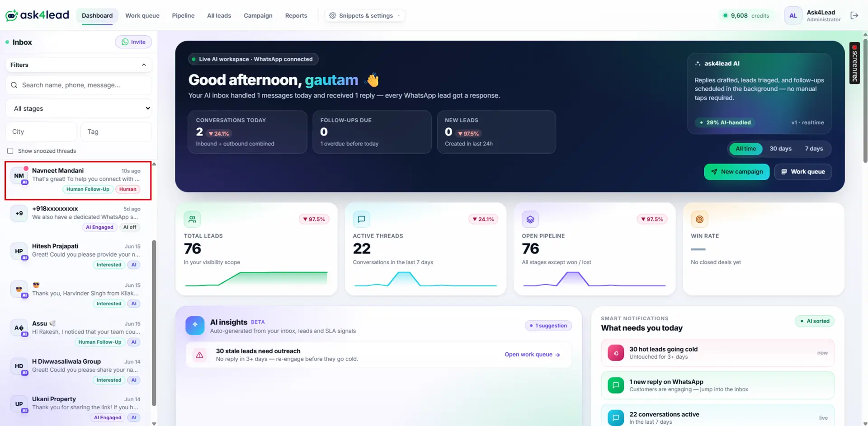
Task: Open the Assu conversation thread
Action: point(78,332)
